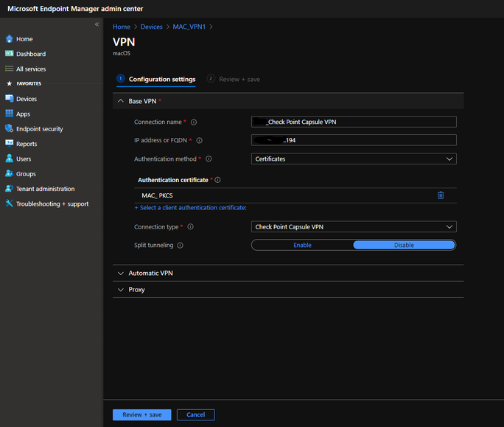Expand the Automatic VPN section
This screenshot has height=427, width=504.
150,273
